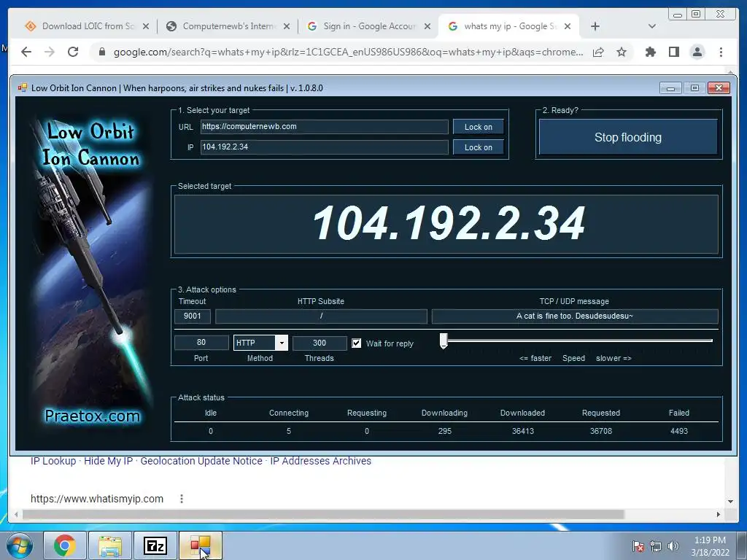
Task: Reload the Google search page
Action: pos(73,52)
